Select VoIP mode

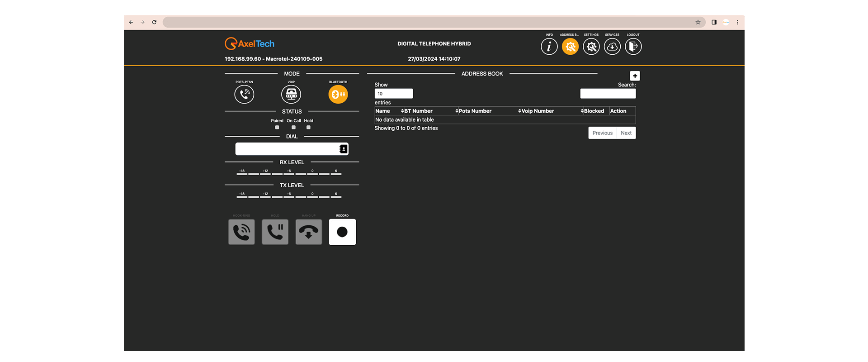point(291,94)
